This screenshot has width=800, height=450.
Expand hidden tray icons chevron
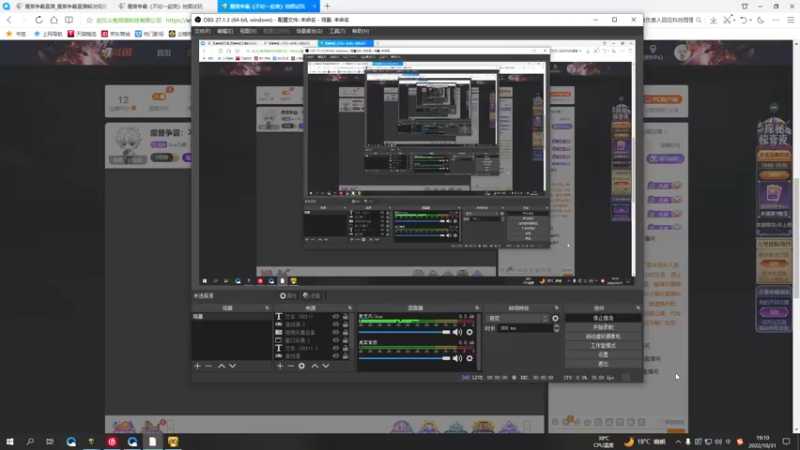click(678, 441)
